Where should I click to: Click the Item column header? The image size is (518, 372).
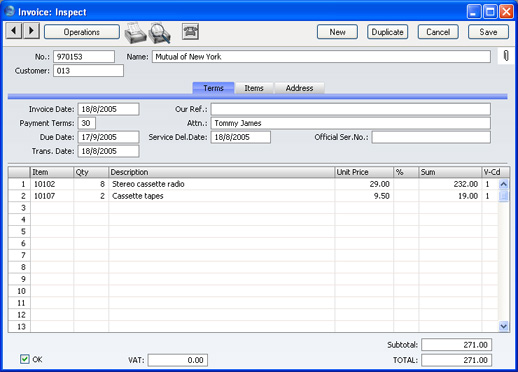52,172
